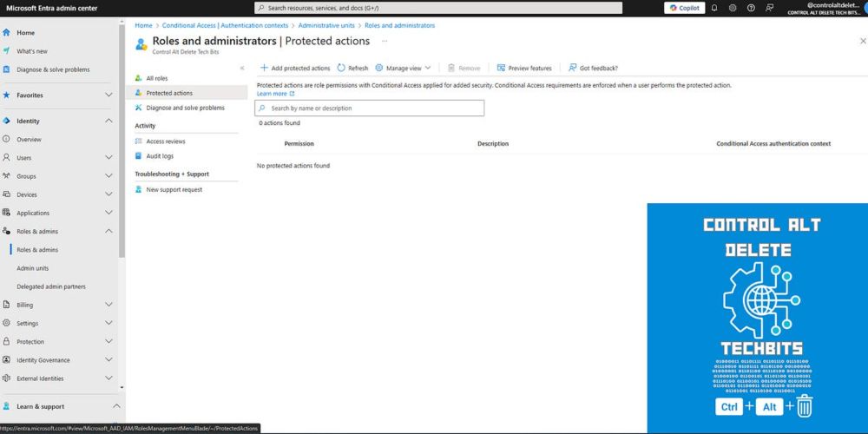
Task: Go to Roles and administrators breadcrumb
Action: (x=399, y=25)
